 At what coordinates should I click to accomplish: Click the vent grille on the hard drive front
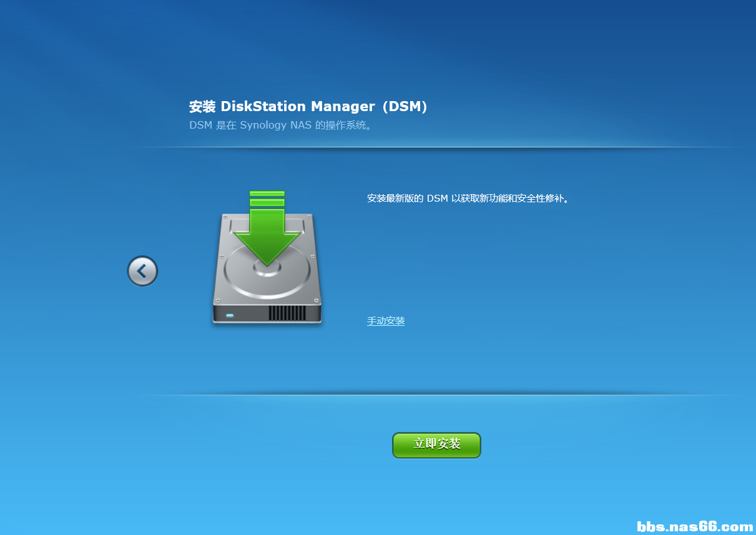288,313
